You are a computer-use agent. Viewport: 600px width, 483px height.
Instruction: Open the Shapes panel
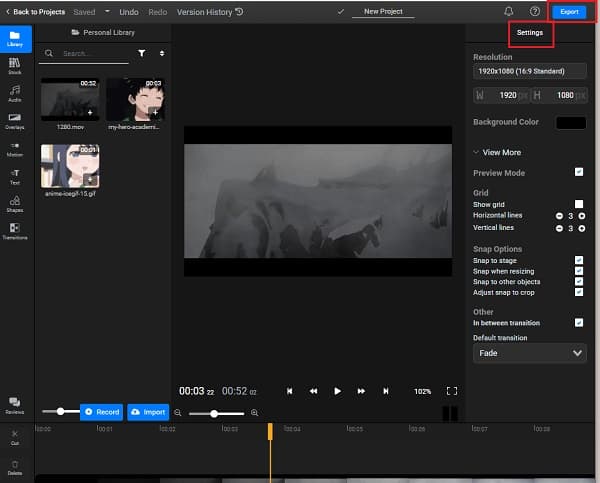coord(15,204)
